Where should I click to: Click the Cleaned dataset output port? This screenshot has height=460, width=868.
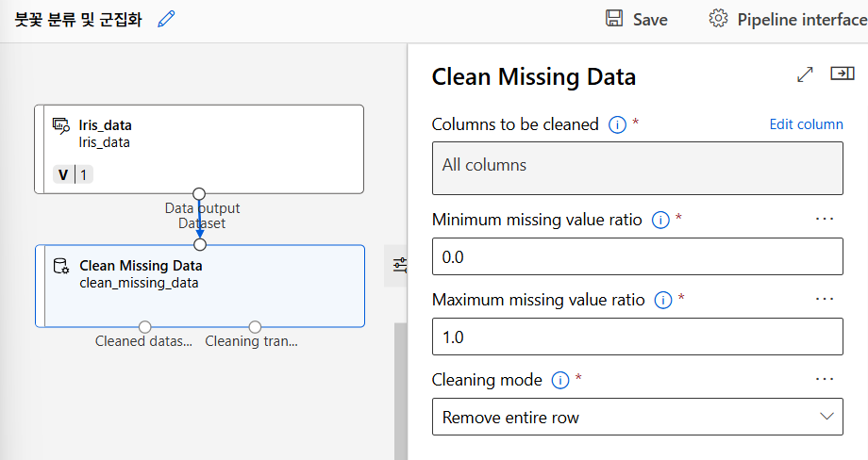coord(144,327)
